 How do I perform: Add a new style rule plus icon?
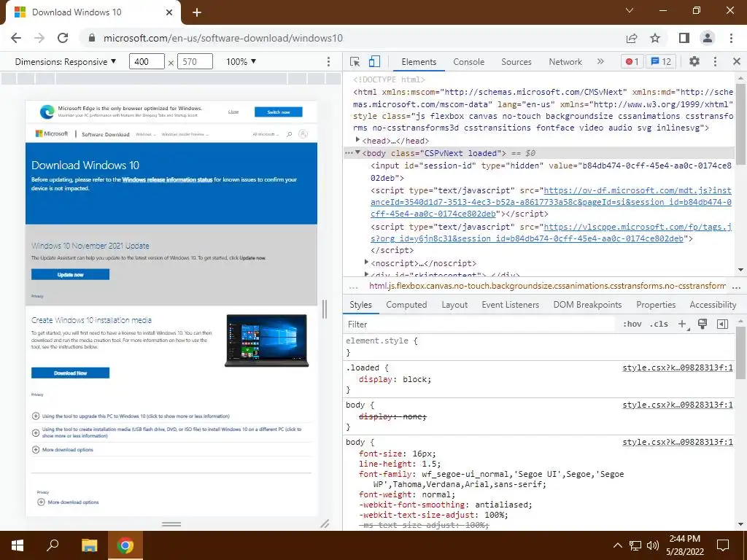tap(682, 324)
